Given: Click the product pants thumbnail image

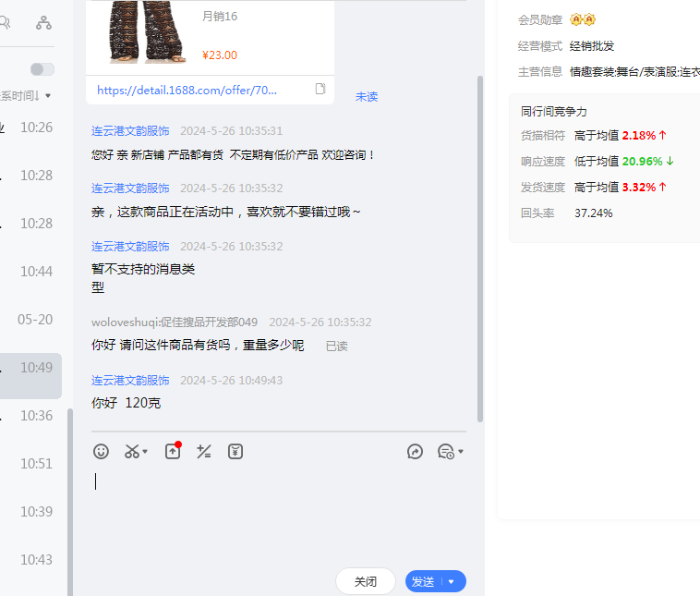Looking at the screenshot, I should point(147,32).
